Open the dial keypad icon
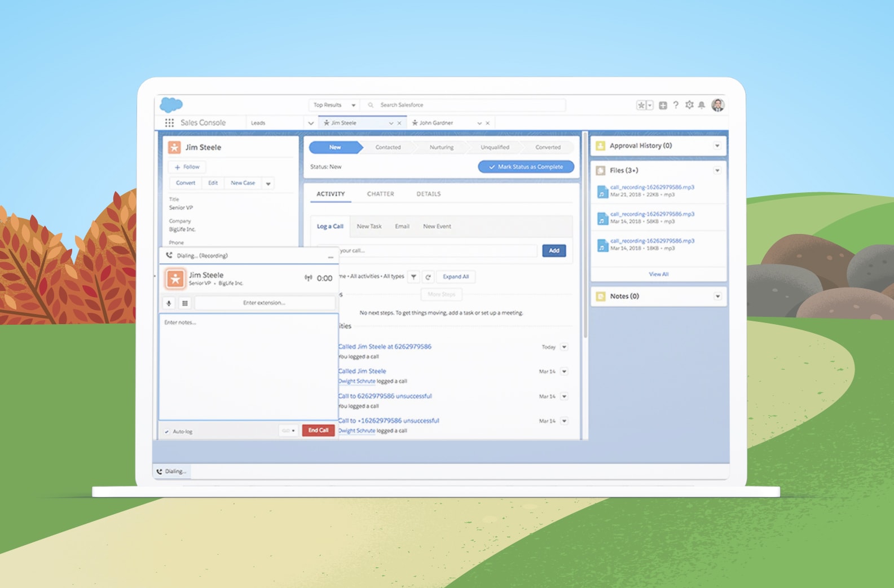The height and width of the screenshot is (588, 894). pos(184,303)
